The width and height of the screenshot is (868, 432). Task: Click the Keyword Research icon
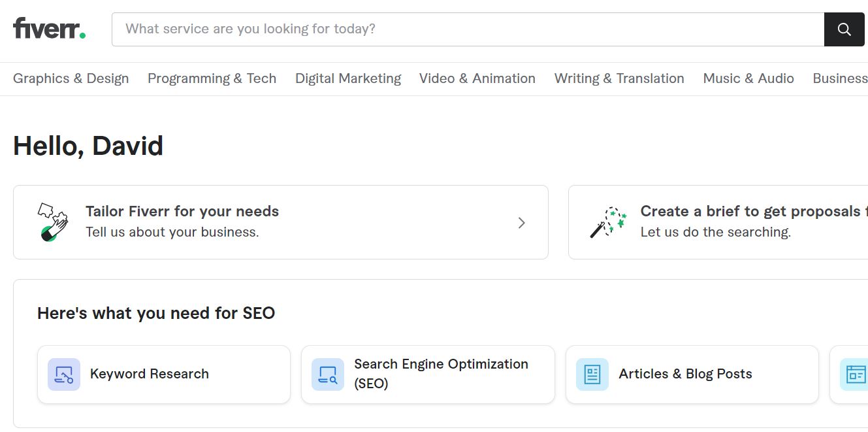64,374
